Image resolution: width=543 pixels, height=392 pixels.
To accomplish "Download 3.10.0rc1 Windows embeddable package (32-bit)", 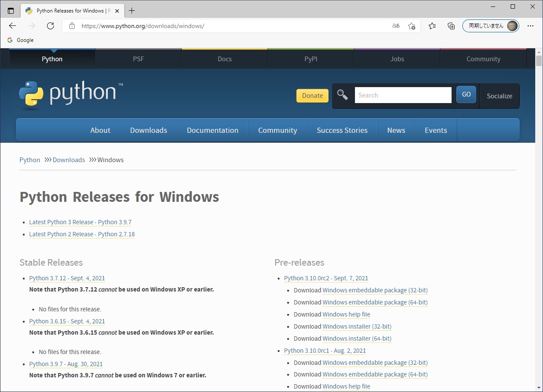I will [x=375, y=363].
